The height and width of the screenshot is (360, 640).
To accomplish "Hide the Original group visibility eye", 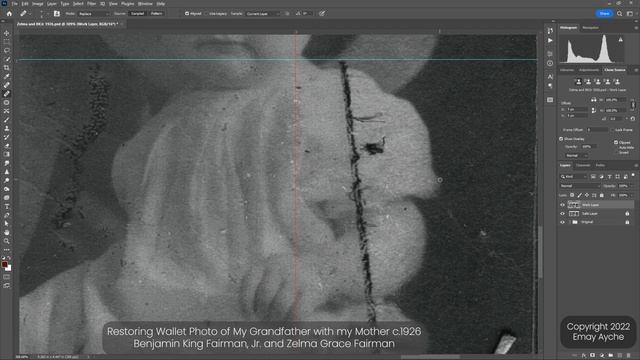I will (x=562, y=222).
